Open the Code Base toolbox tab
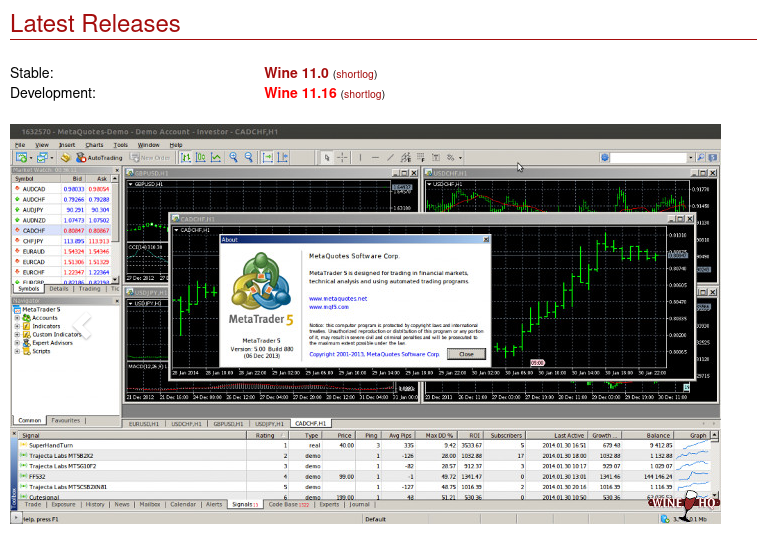The image size is (757, 536). click(288, 504)
